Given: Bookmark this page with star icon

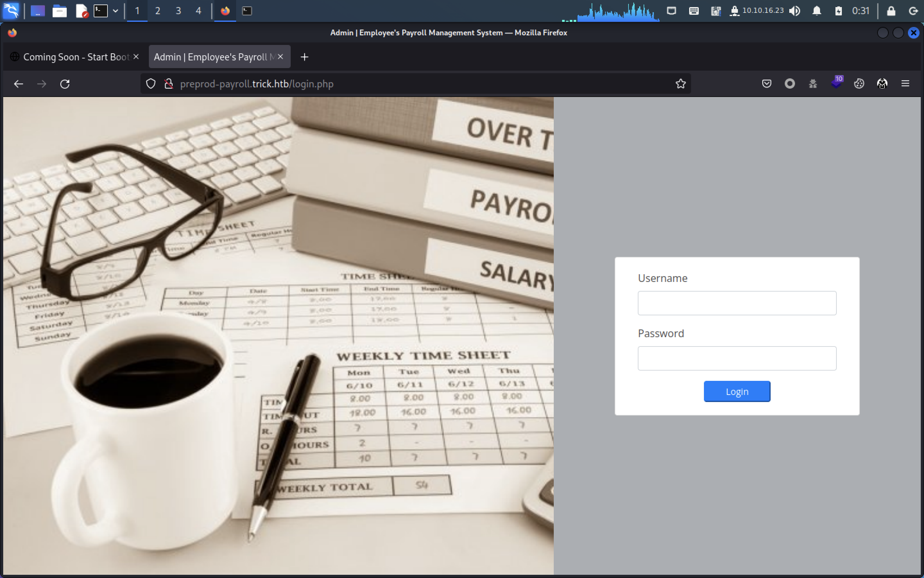Looking at the screenshot, I should (x=680, y=84).
